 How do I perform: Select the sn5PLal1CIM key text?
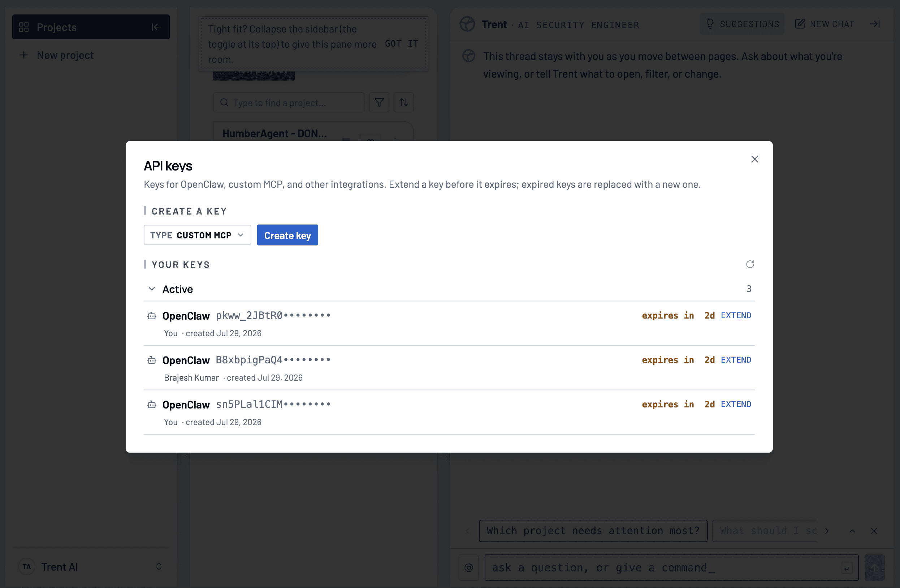click(x=273, y=404)
